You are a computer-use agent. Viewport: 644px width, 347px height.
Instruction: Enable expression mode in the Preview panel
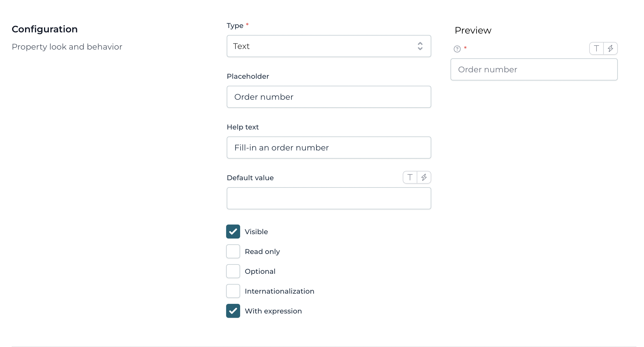[x=610, y=48]
